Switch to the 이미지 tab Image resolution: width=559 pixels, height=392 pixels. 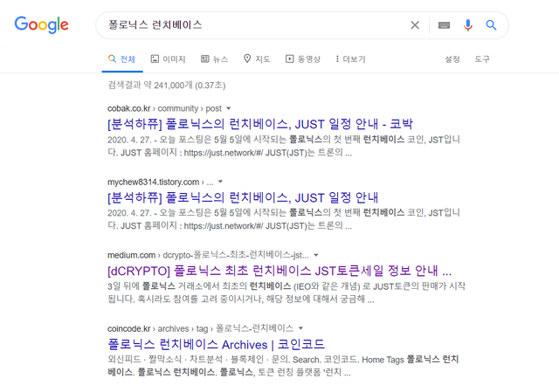tap(169, 59)
